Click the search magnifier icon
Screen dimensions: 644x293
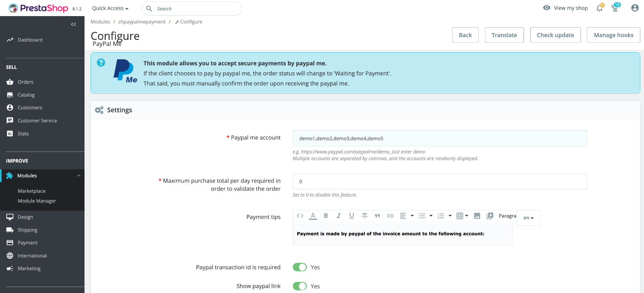pos(149,9)
